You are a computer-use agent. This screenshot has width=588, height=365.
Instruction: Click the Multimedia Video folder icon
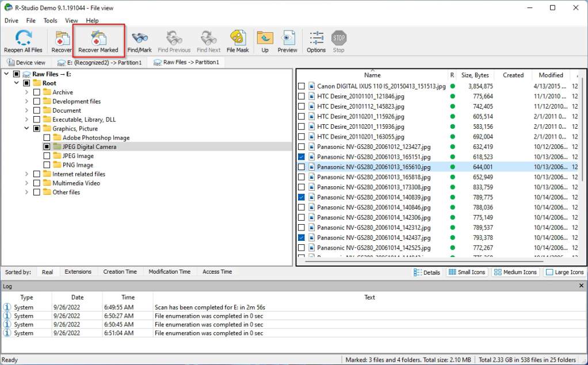47,183
